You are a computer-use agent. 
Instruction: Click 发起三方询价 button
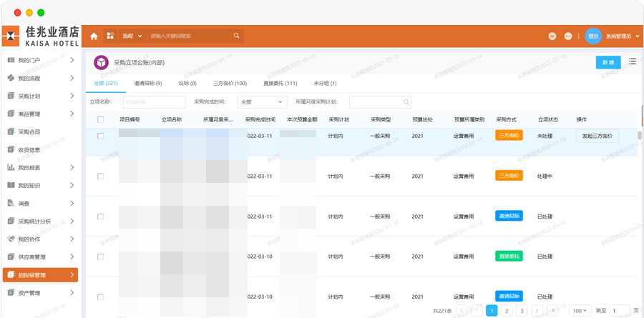pos(597,136)
